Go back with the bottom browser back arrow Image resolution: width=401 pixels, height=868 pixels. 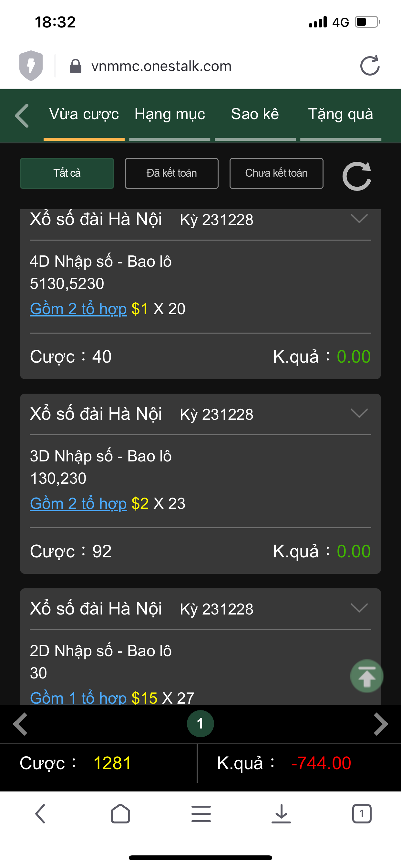[x=40, y=814]
